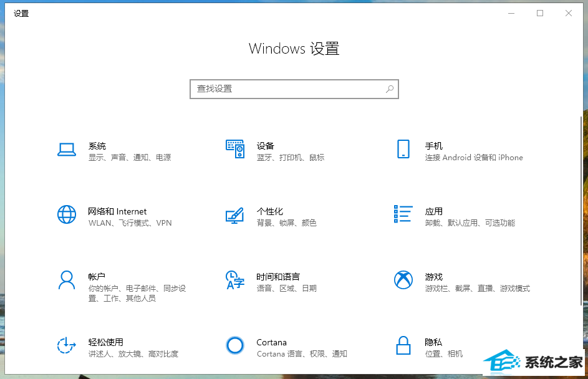Click the 手机 title text
Screen dimensions: 588x379
pyautogui.click(x=434, y=146)
